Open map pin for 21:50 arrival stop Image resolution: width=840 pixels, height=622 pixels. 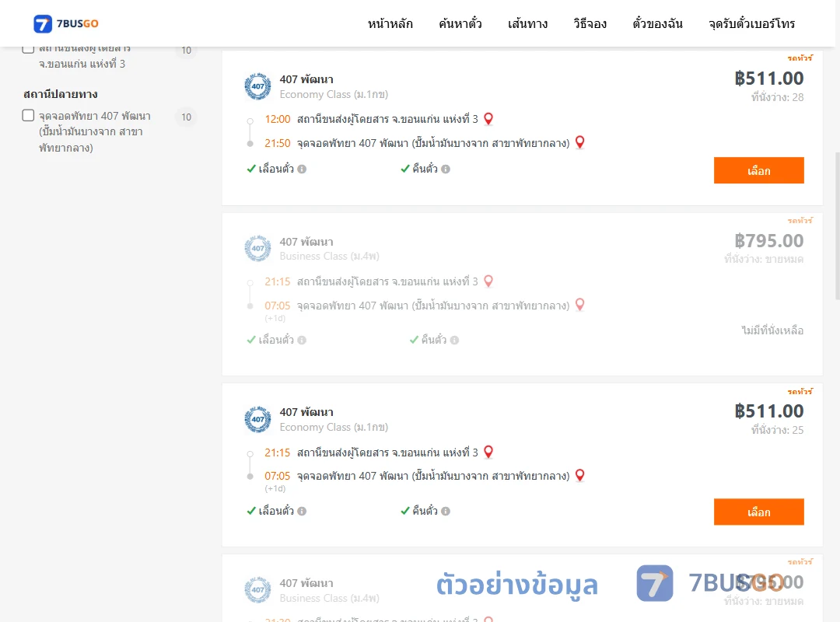point(579,142)
